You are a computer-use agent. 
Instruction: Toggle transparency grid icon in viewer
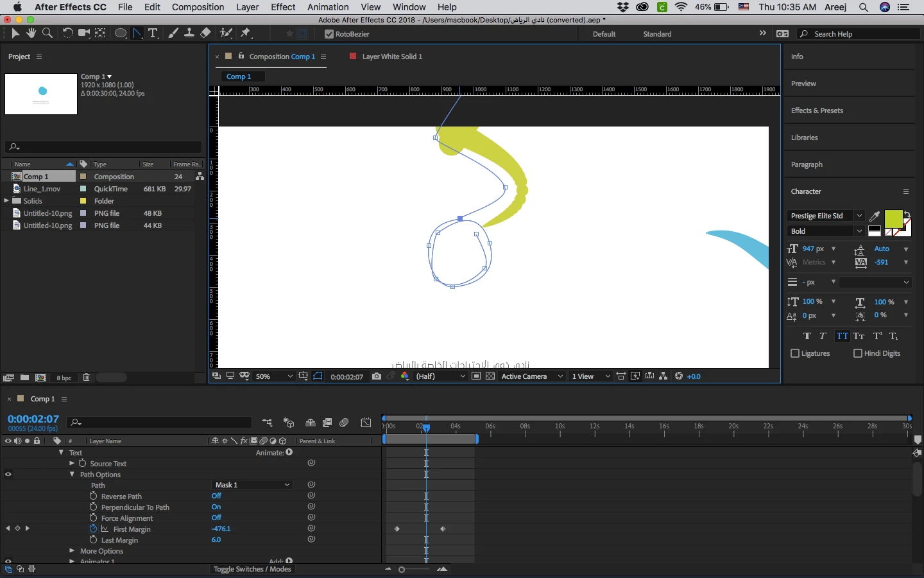[490, 376]
